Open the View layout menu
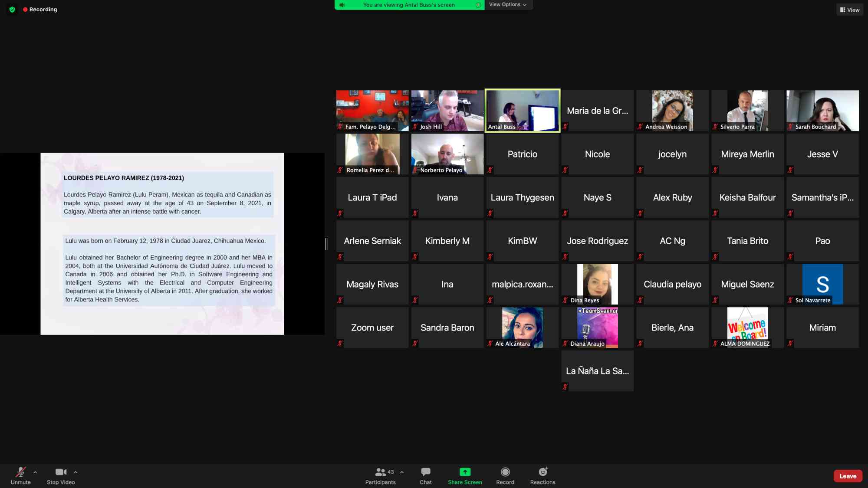This screenshot has width=868, height=488. pos(849,10)
